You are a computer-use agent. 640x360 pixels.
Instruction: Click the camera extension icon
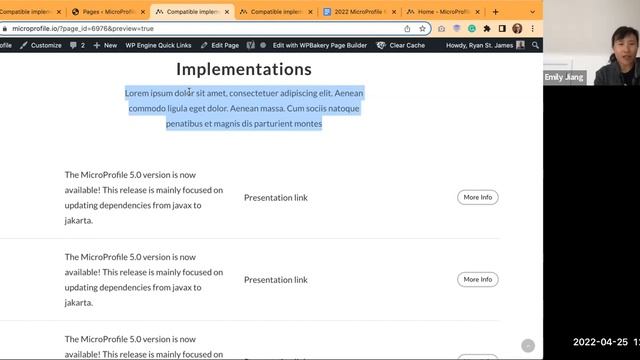[x=442, y=29]
